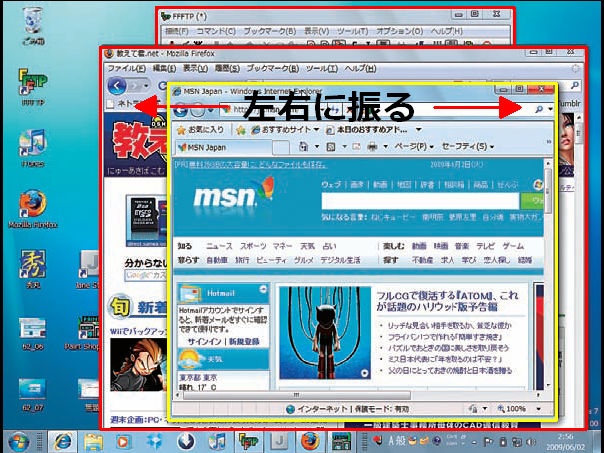Click the MSN web search input field
Screen dimensions: 604x453
[x=420, y=201]
